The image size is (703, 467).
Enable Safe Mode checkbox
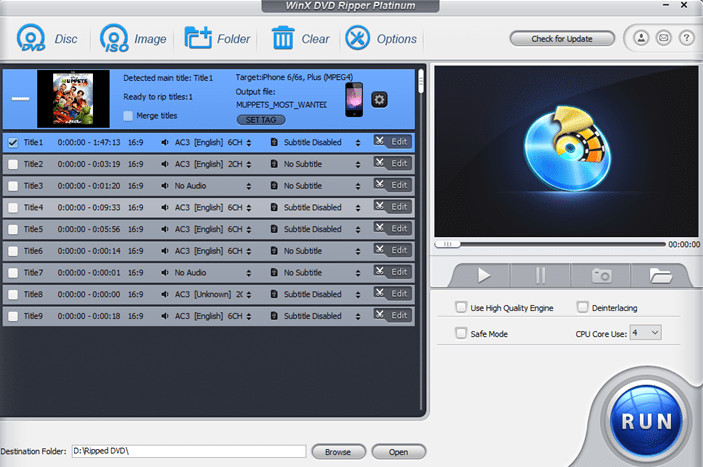461,333
